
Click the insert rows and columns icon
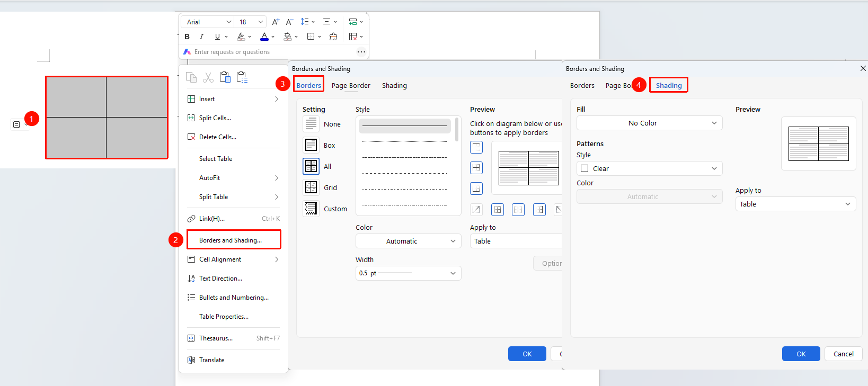[353, 22]
